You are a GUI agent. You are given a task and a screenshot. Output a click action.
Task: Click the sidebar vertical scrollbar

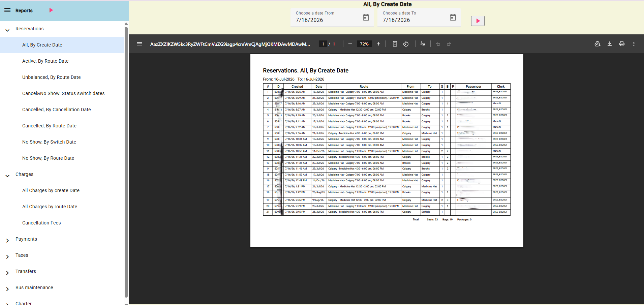[126, 162]
